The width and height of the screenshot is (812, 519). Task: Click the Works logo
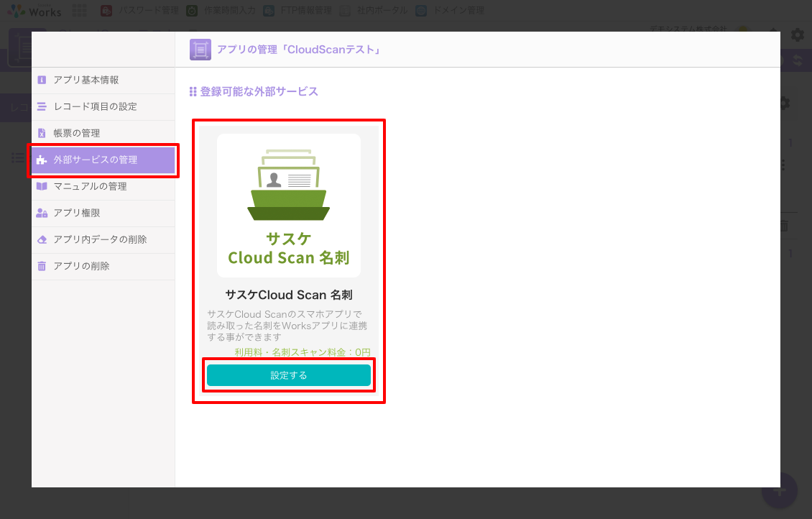point(34,11)
